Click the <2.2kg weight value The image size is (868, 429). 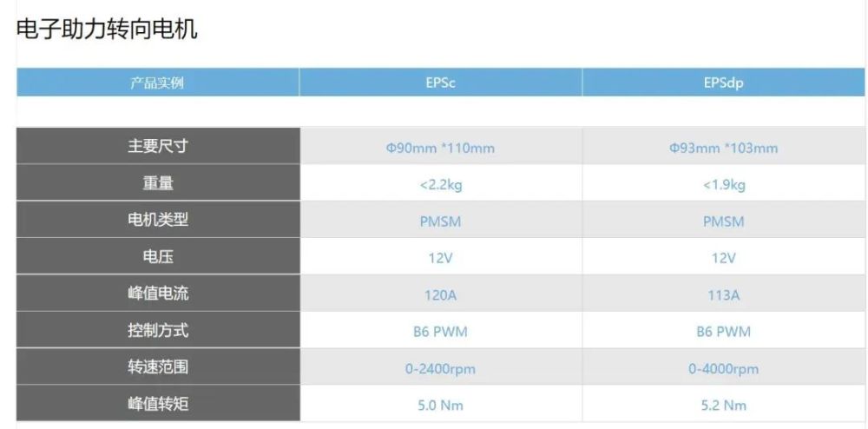click(x=441, y=185)
